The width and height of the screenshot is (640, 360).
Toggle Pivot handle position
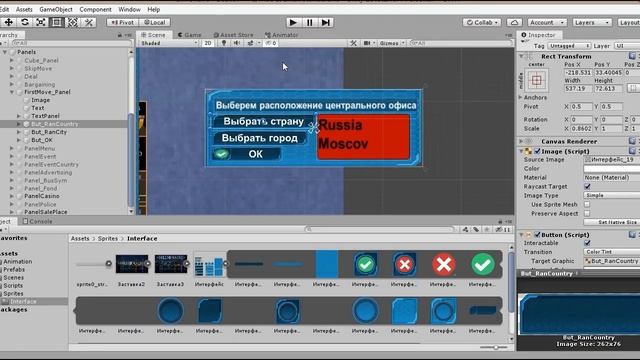coord(122,22)
